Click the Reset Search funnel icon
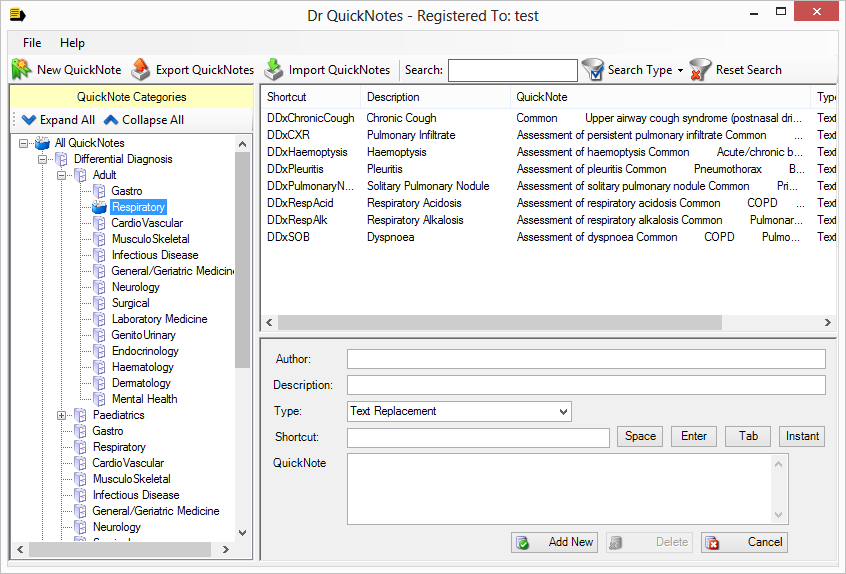The height and width of the screenshot is (574, 846). [700, 70]
